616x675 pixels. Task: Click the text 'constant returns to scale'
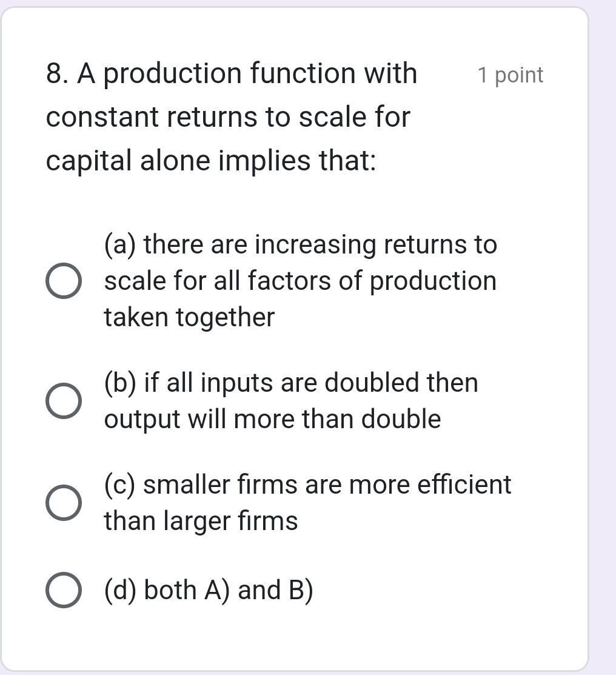click(229, 116)
